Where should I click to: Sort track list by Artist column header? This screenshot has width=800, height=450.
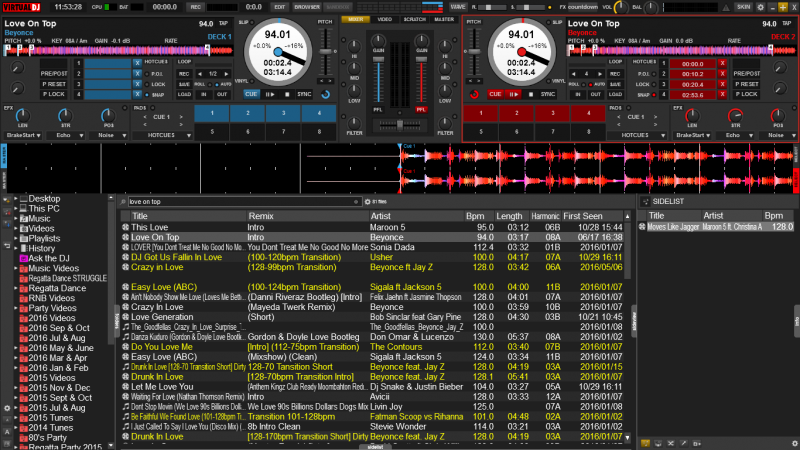[x=416, y=216]
